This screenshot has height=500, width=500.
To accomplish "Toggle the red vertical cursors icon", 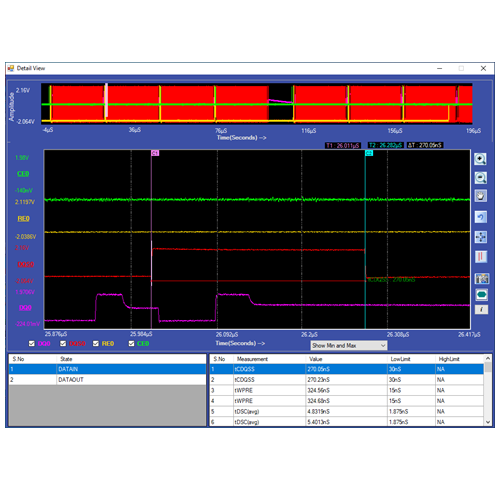I will (x=480, y=257).
